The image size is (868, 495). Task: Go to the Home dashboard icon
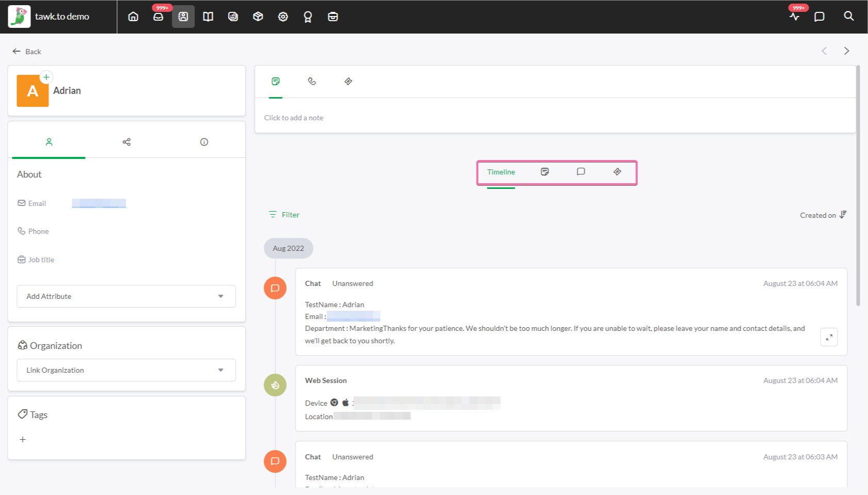133,17
